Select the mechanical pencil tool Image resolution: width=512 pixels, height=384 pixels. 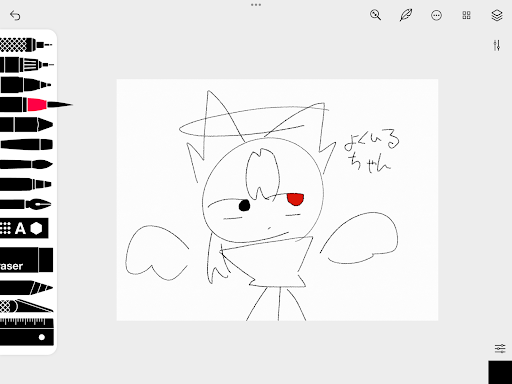[x=27, y=65]
